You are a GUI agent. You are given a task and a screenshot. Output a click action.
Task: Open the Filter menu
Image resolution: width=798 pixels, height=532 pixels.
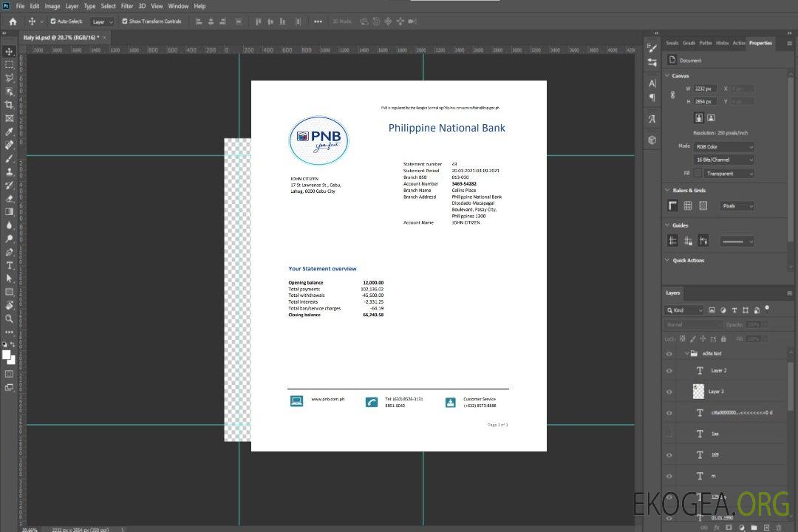click(x=127, y=6)
